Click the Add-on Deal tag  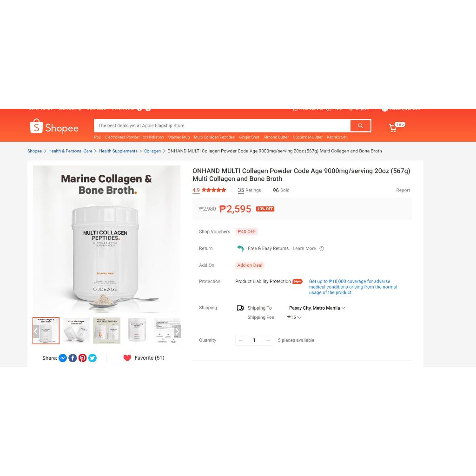point(250,265)
